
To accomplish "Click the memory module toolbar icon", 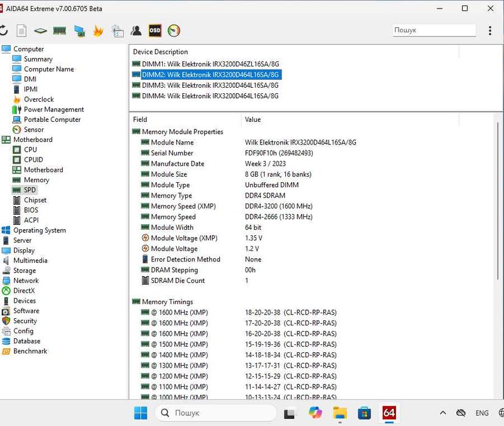I will tap(60, 31).
